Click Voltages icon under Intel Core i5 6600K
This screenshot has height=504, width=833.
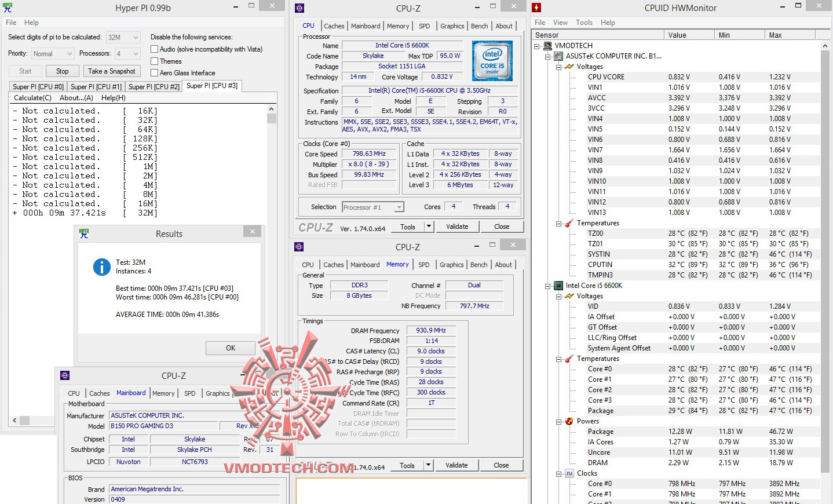[x=569, y=296]
